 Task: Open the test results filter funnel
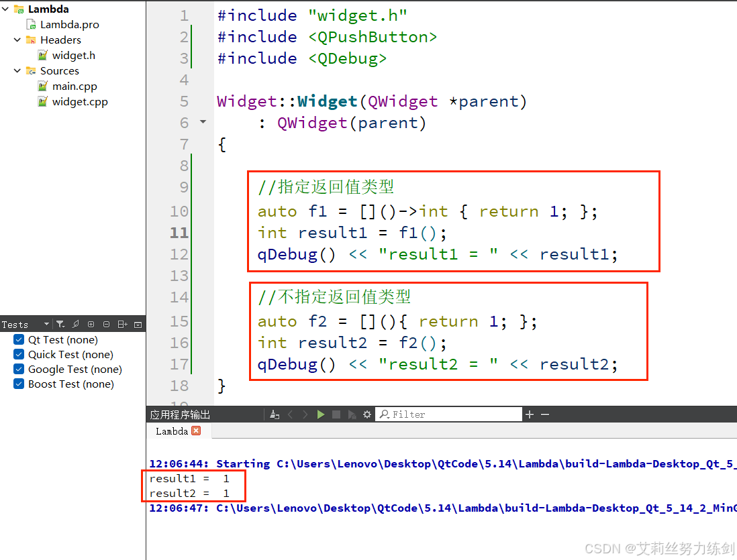[x=60, y=324]
